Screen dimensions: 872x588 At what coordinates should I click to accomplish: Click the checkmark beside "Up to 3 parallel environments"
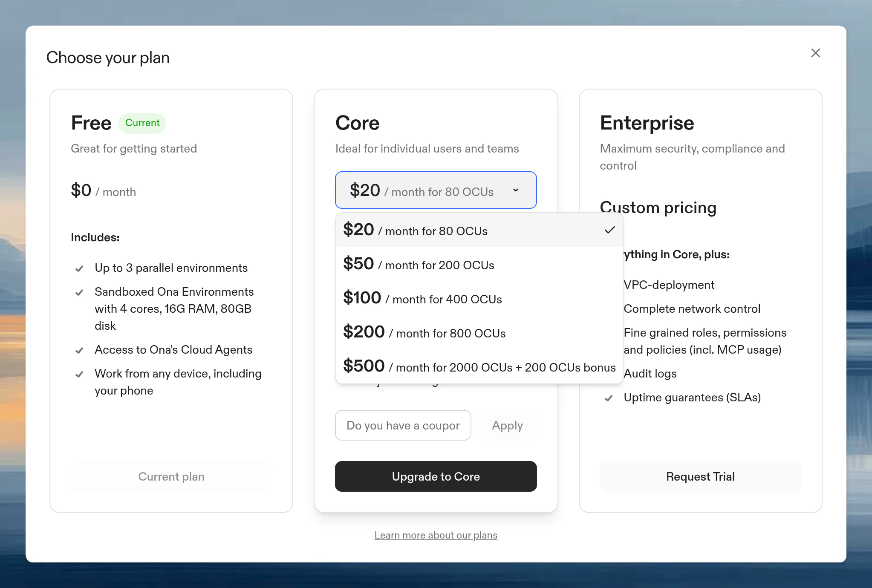pyautogui.click(x=79, y=268)
